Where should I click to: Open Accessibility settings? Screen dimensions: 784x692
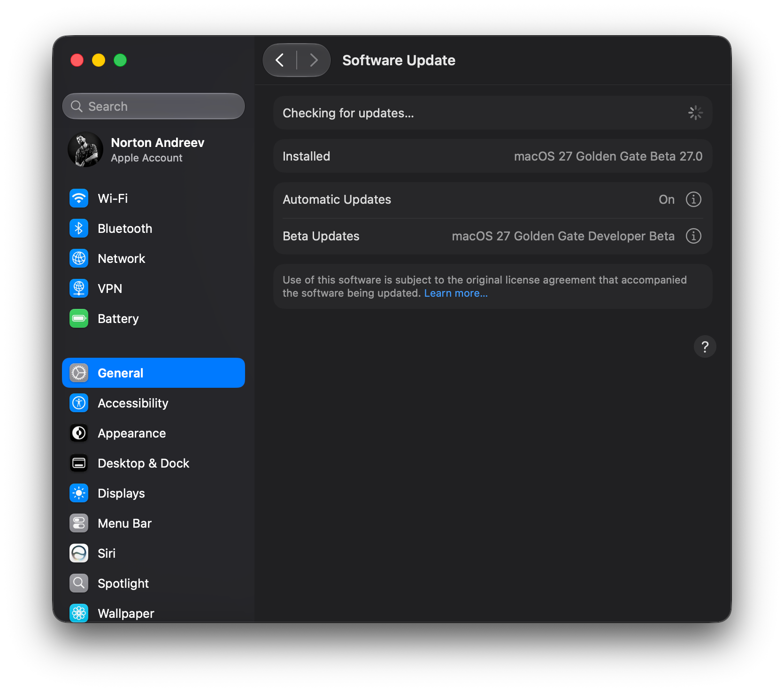point(154,403)
